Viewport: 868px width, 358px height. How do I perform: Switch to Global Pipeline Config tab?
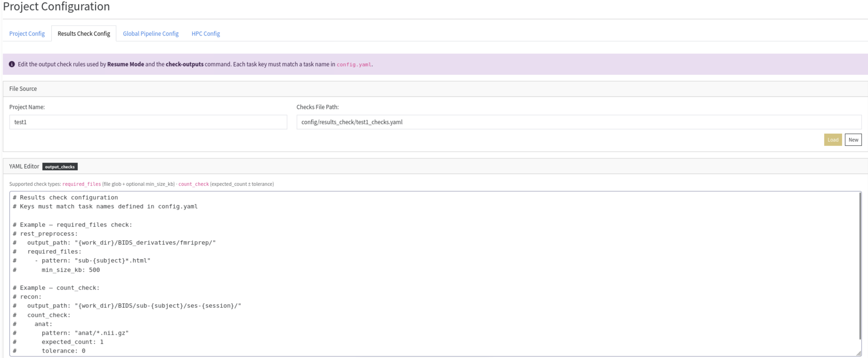(151, 34)
